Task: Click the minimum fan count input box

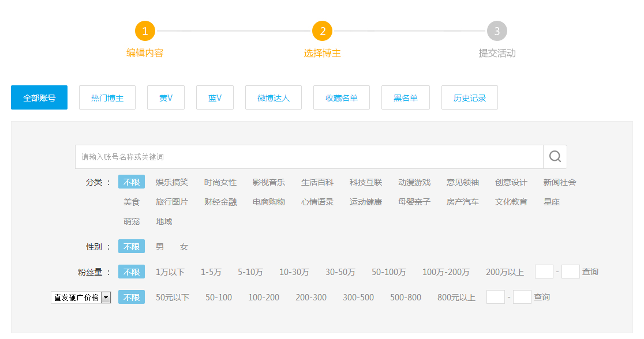Action: pos(544,272)
